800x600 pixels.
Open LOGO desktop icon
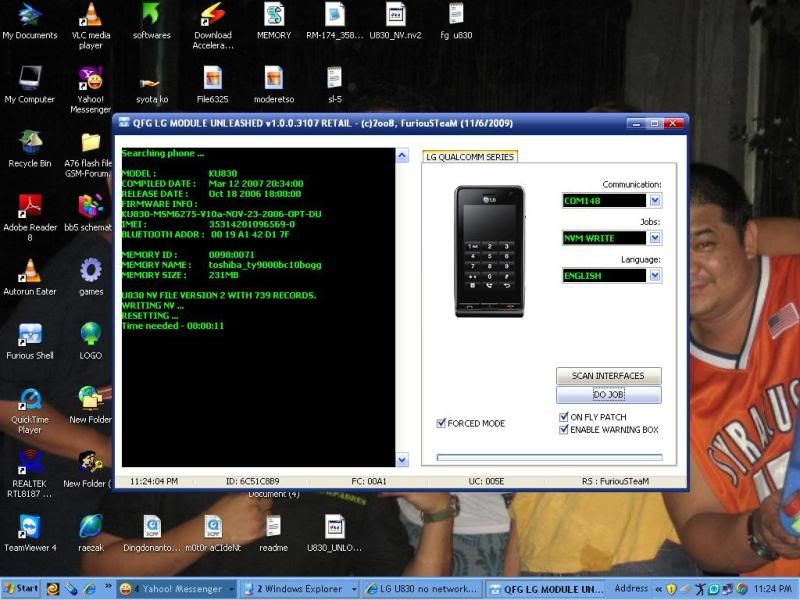(91, 341)
